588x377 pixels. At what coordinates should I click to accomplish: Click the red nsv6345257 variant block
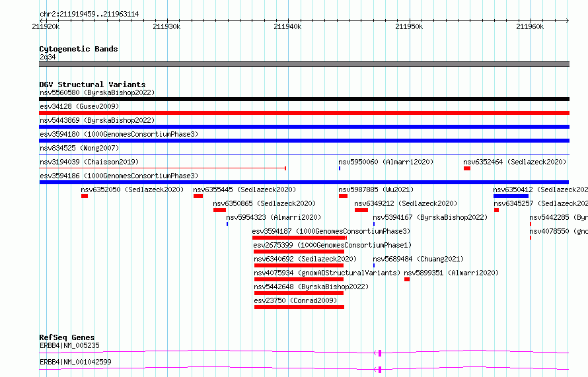[x=497, y=210]
